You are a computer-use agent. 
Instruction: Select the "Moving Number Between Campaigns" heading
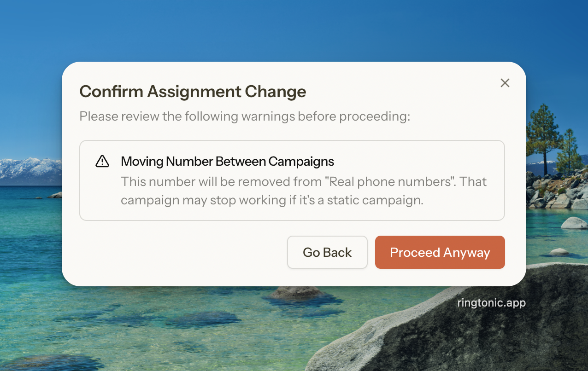pos(227,162)
